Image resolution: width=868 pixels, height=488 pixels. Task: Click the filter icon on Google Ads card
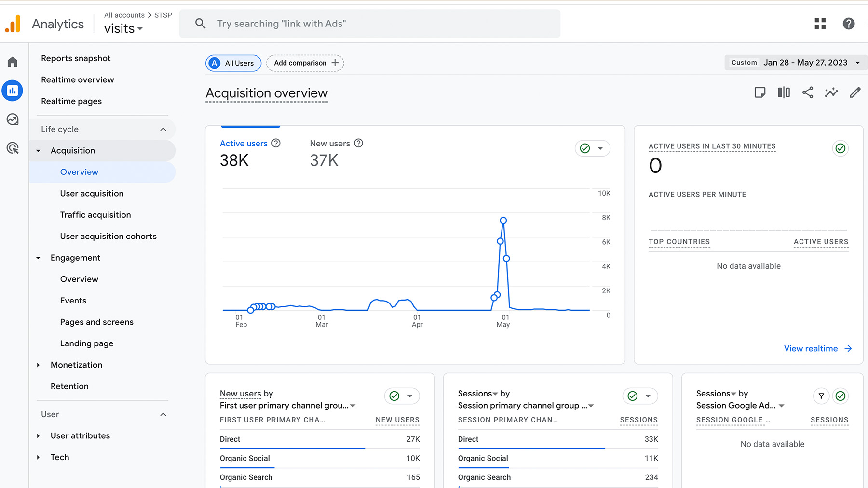(x=821, y=396)
